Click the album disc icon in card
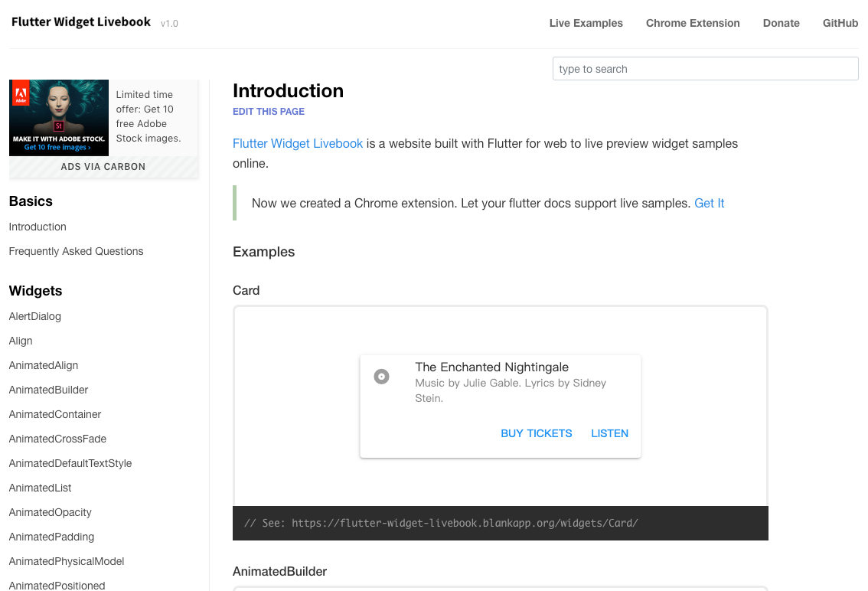This screenshot has height=591, width=868. [381, 377]
